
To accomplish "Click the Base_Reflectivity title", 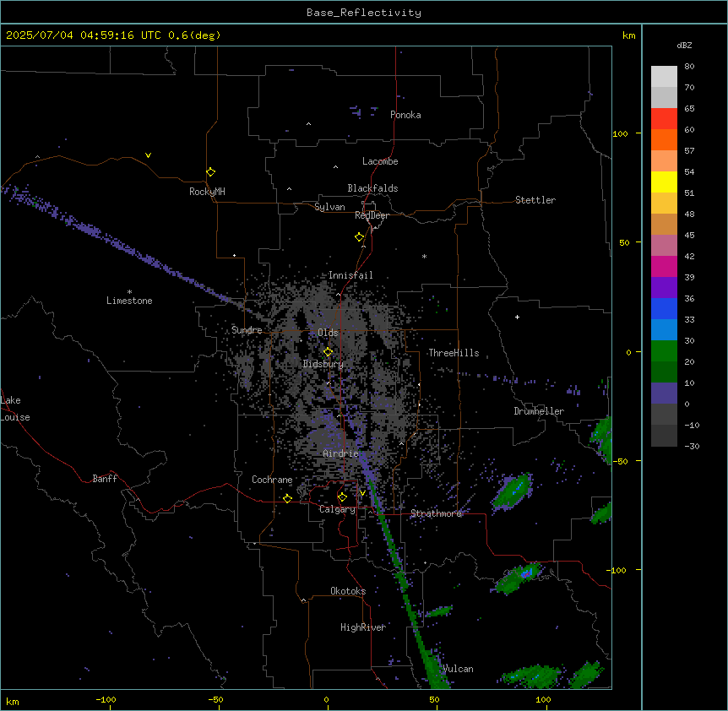I will 364,13.
